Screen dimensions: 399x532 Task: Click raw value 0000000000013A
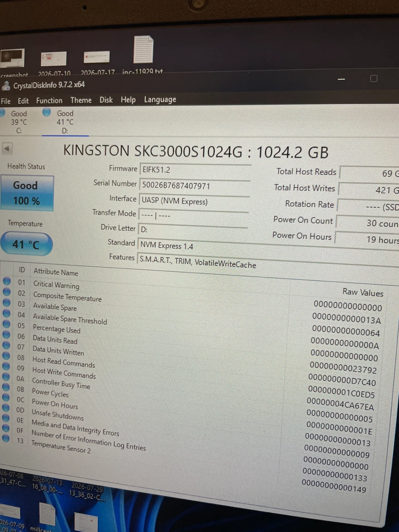click(x=347, y=318)
